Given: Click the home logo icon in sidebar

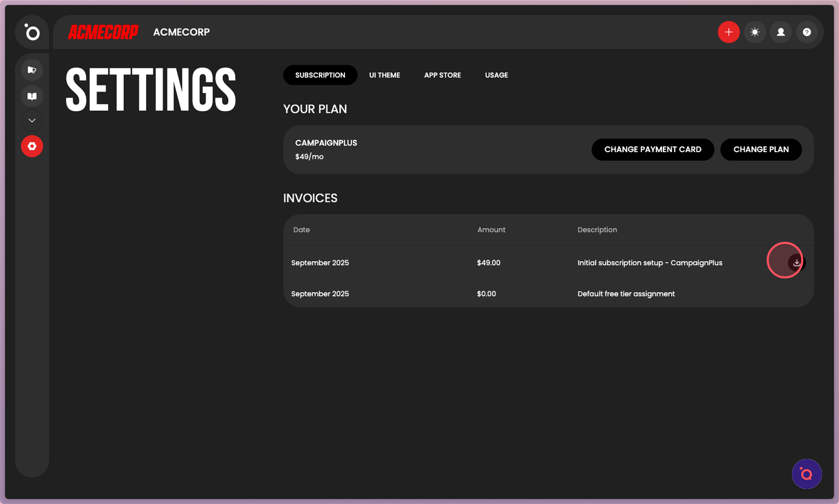Looking at the screenshot, I should [x=32, y=33].
